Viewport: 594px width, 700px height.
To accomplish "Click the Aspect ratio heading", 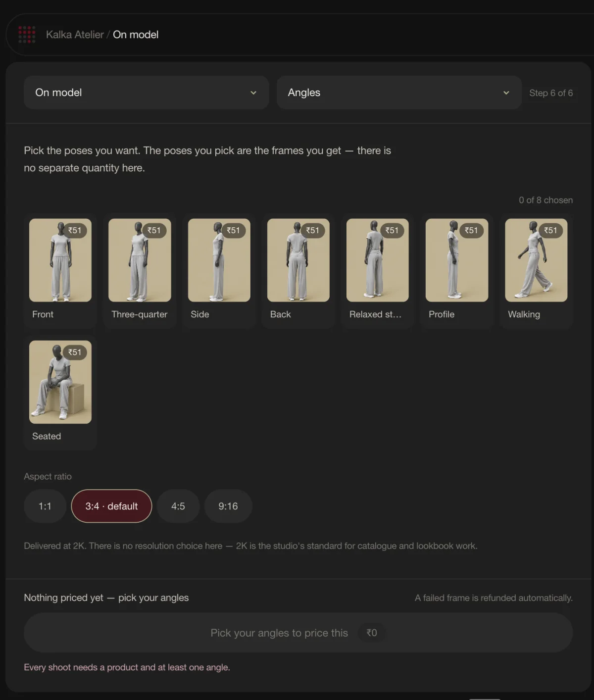I will 48,476.
